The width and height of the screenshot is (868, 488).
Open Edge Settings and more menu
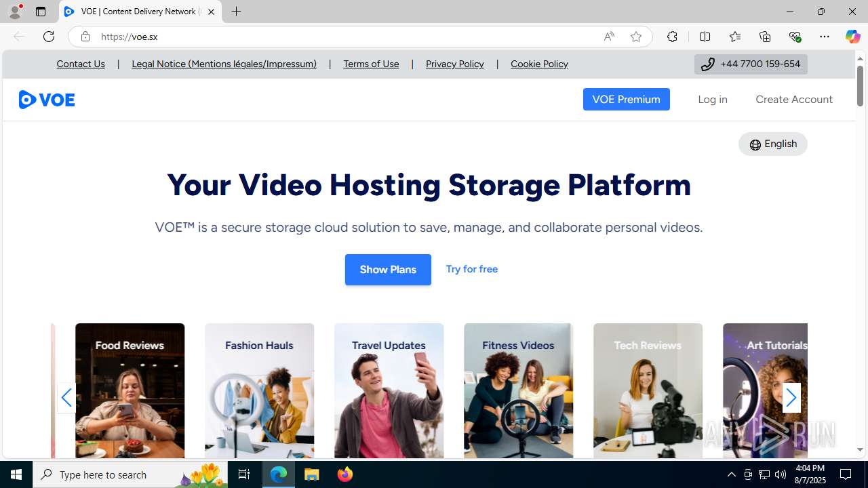click(x=825, y=37)
